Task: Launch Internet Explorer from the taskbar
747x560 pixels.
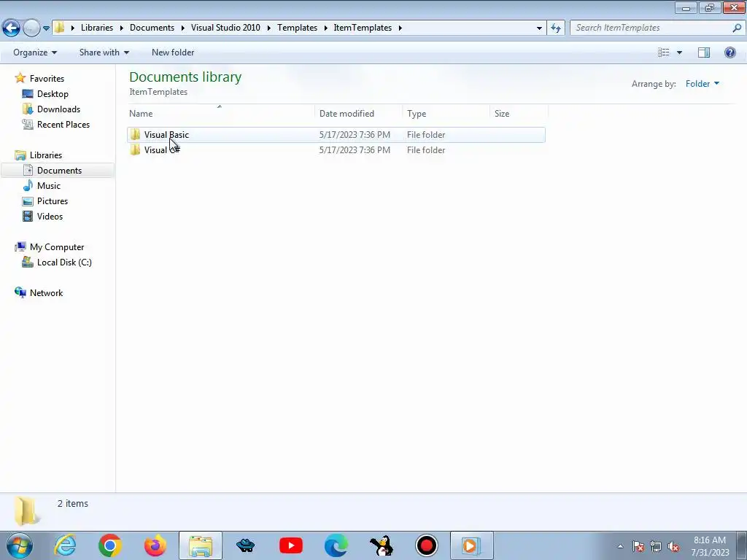Action: click(x=65, y=545)
